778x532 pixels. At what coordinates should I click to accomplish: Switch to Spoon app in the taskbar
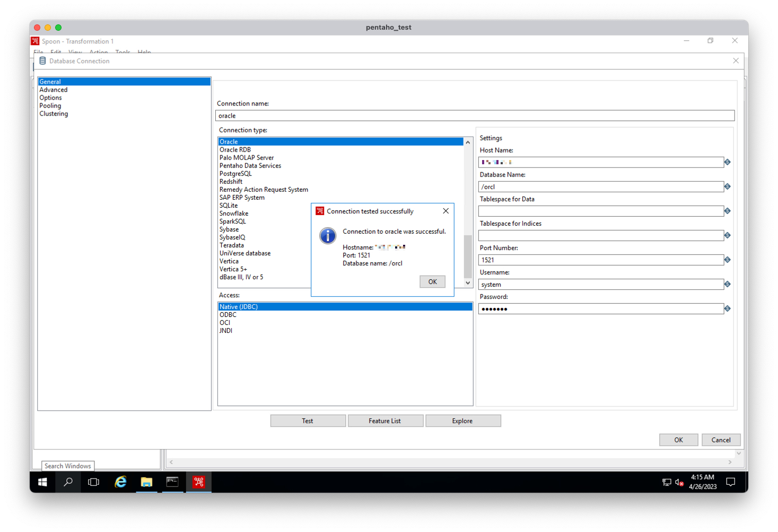pos(198,482)
